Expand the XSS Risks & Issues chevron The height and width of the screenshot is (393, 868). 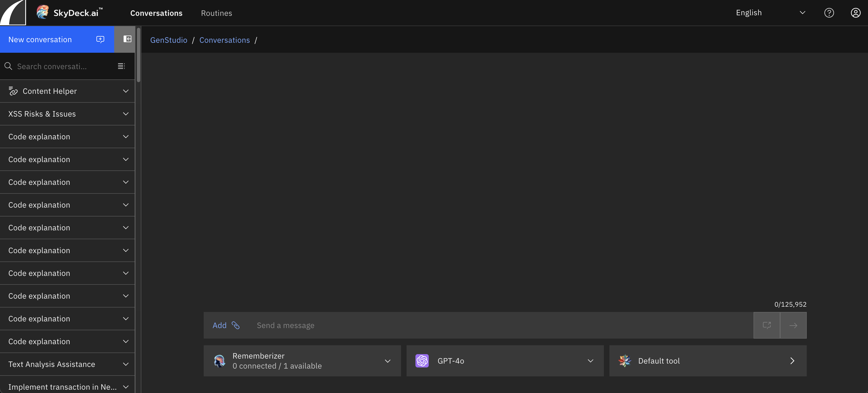pyautogui.click(x=126, y=114)
